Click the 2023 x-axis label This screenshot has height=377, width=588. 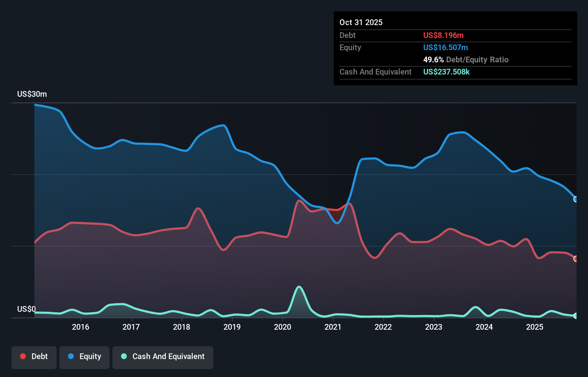[434, 327]
